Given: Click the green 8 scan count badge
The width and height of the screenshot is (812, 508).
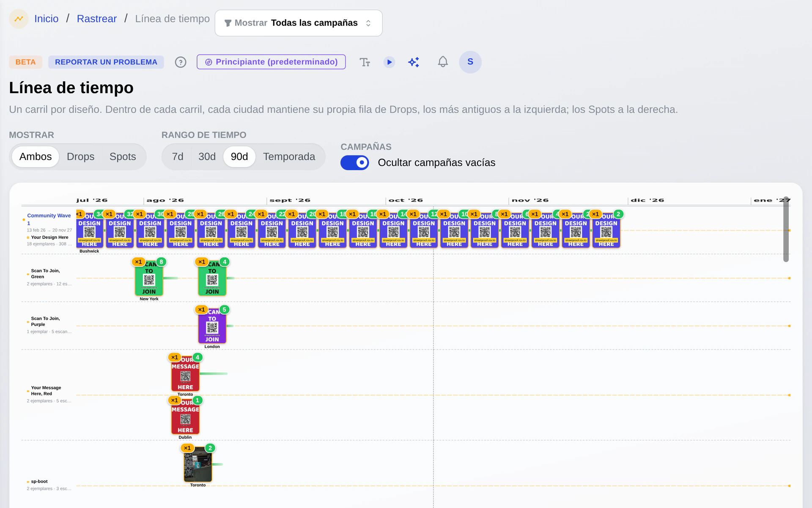Looking at the screenshot, I should coord(161,262).
